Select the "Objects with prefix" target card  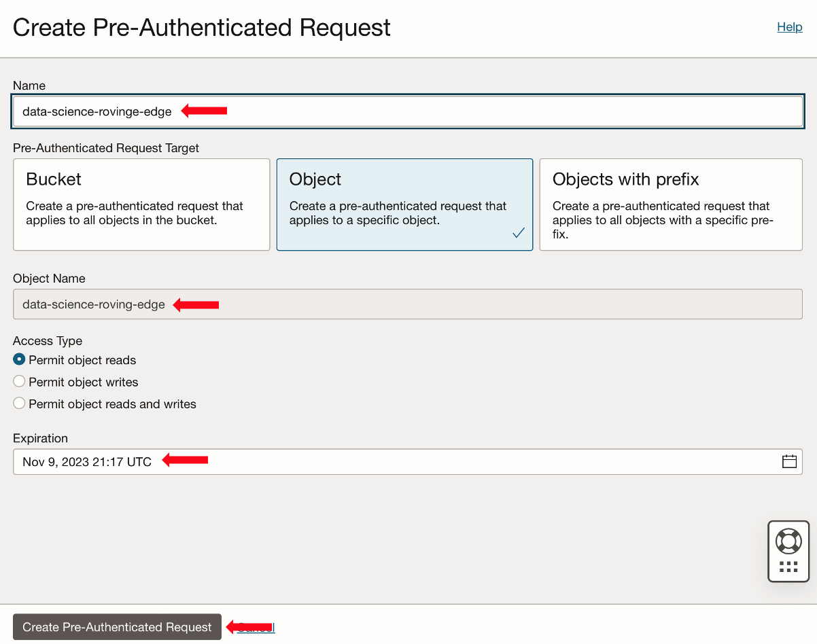pos(670,204)
